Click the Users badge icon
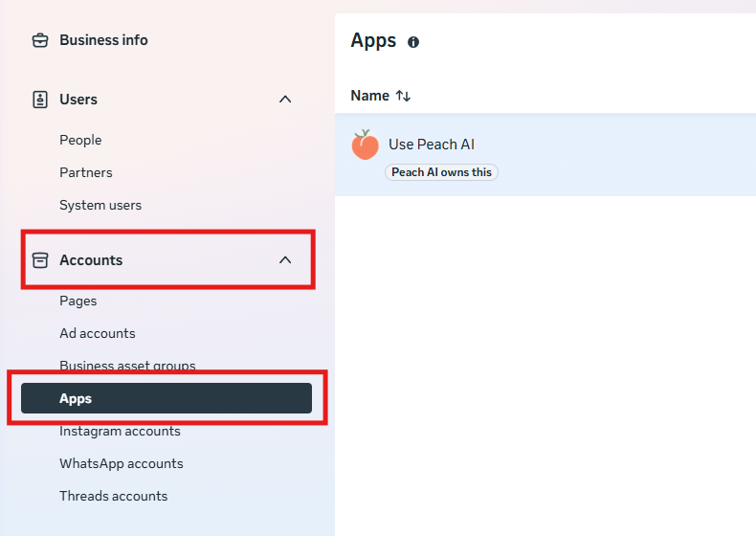756x536 pixels. (40, 100)
